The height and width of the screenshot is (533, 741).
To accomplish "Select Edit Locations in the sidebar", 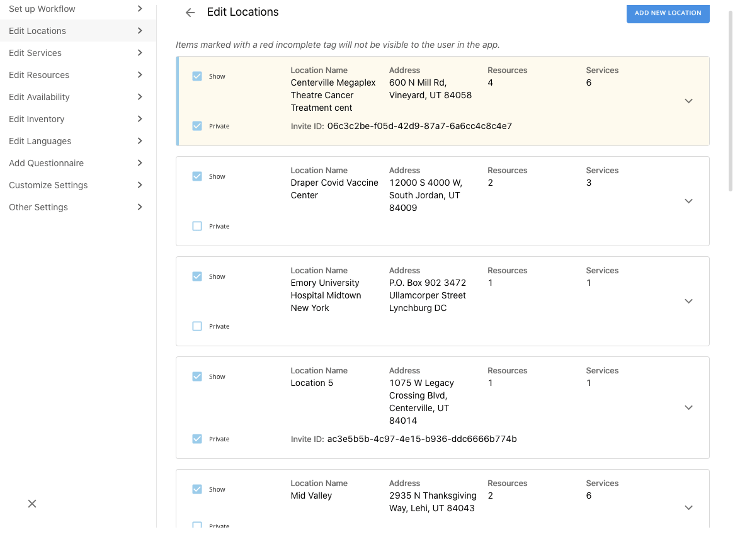I will (78, 31).
